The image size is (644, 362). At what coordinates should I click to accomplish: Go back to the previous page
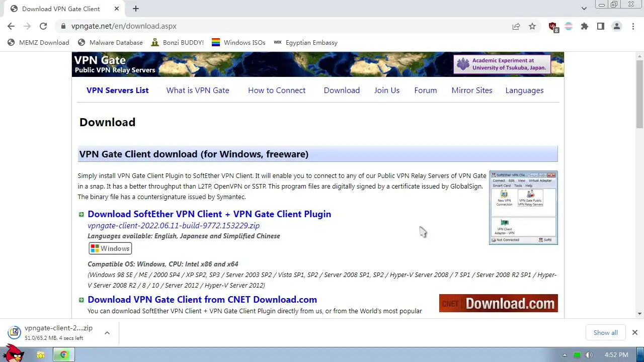pyautogui.click(x=11, y=26)
